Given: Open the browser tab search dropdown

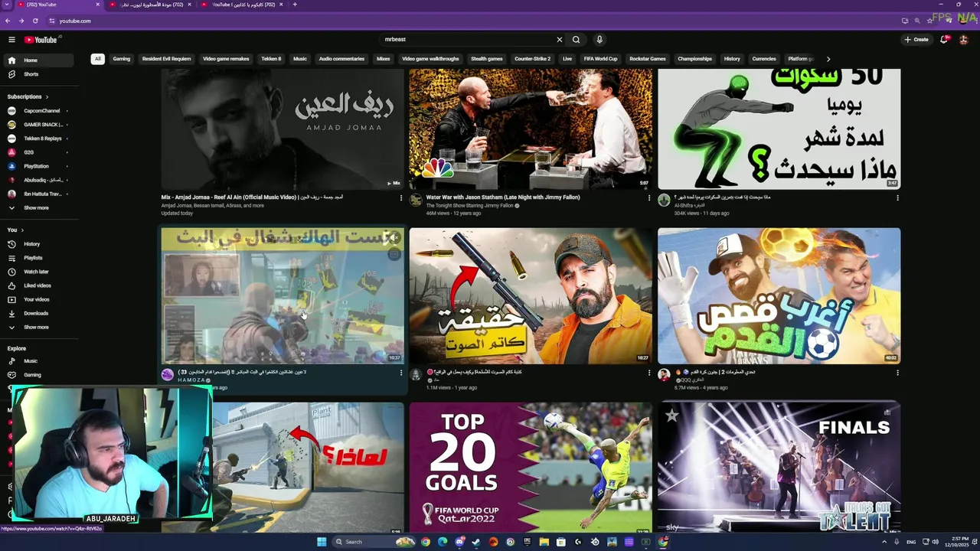Looking at the screenshot, I should (x=6, y=5).
